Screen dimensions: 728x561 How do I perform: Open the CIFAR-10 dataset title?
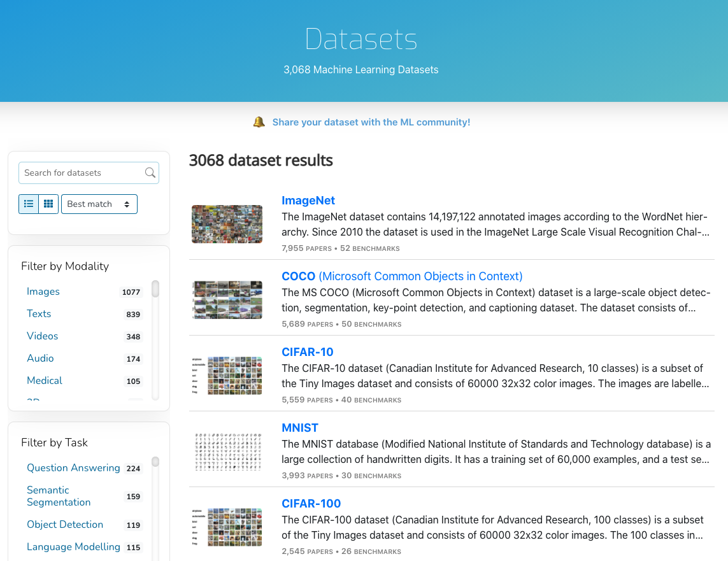click(x=307, y=352)
